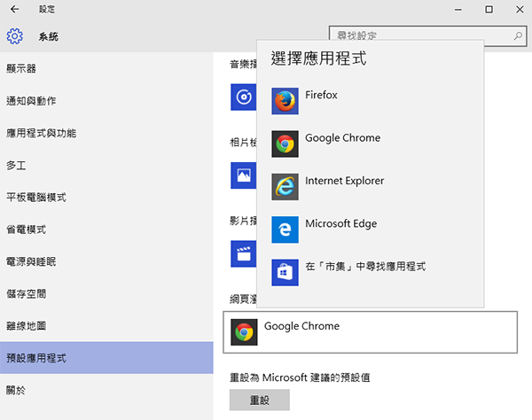Click the settings gear icon beside 系統
Viewport: 532px width, 420px height.
[x=14, y=36]
